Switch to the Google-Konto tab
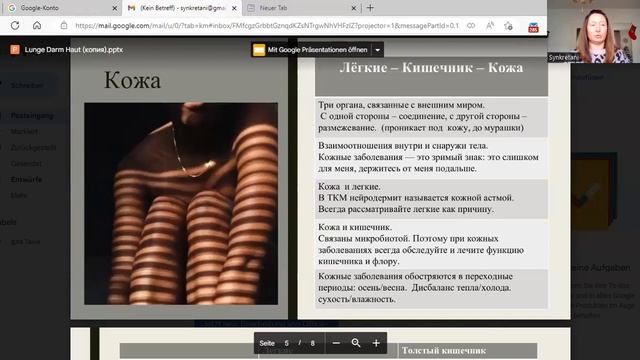The image size is (640, 360). (x=62, y=8)
